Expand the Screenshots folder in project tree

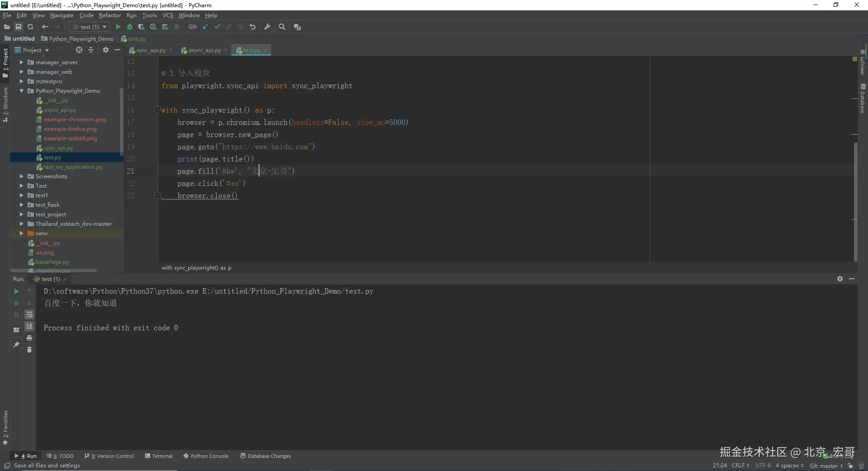pos(21,176)
